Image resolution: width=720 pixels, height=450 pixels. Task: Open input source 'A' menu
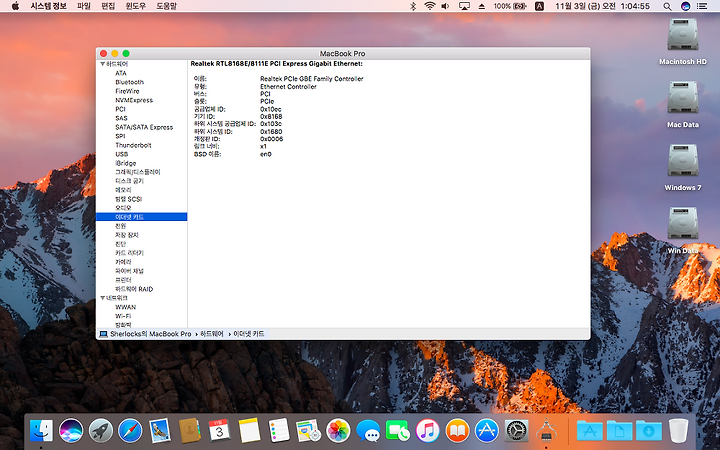[540, 6]
